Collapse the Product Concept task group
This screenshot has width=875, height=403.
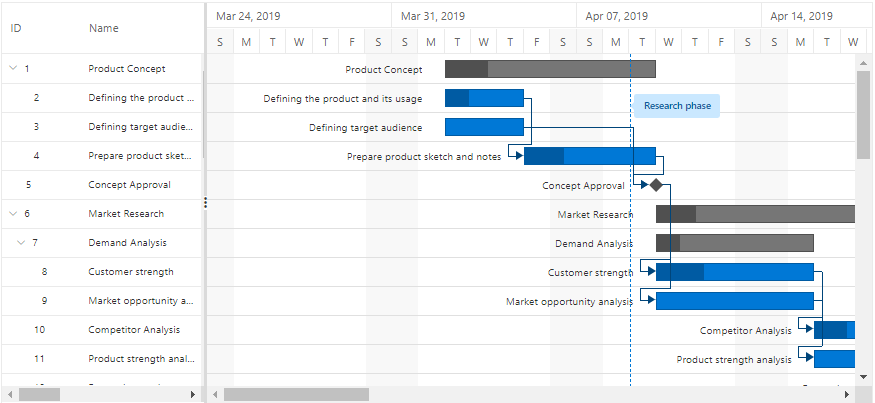point(12,69)
